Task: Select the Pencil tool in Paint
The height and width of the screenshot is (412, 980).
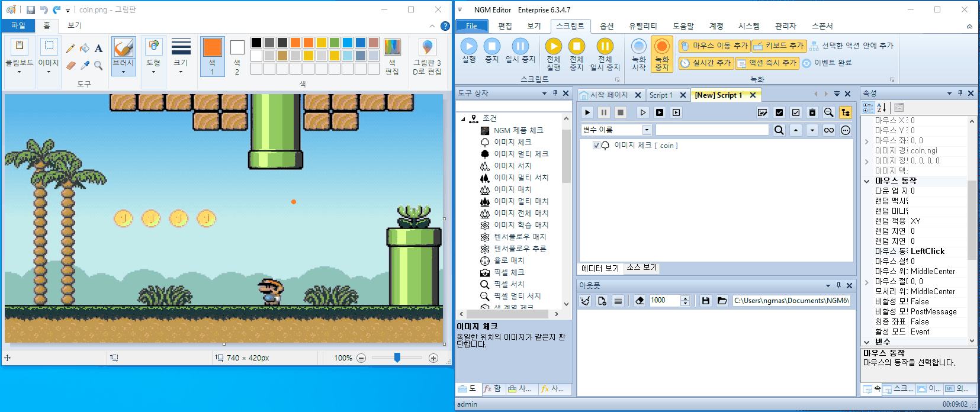Action: pyautogui.click(x=70, y=49)
